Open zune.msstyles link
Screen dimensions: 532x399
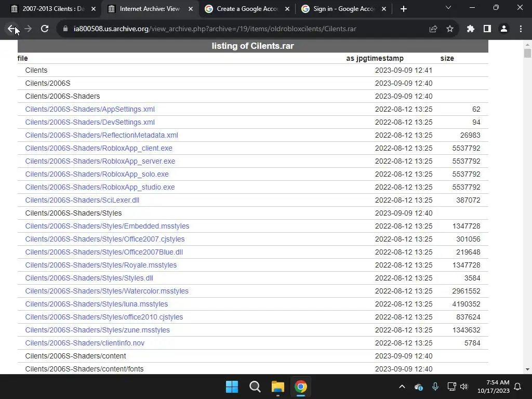[97, 330]
